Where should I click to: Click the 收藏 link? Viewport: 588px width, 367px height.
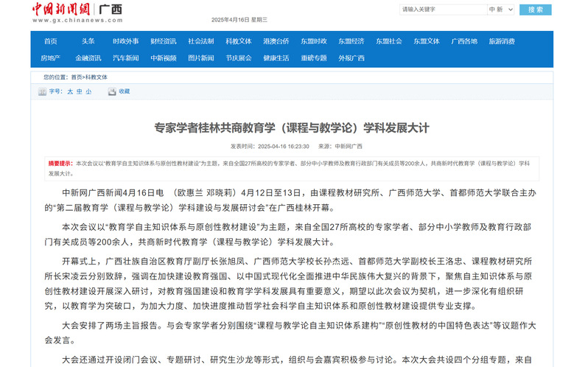click(124, 91)
